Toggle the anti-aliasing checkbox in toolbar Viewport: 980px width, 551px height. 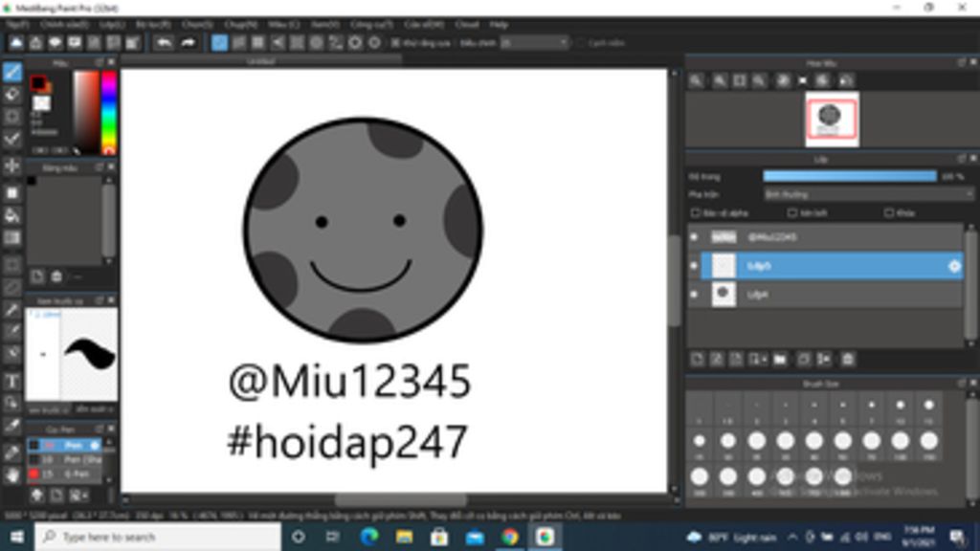[395, 43]
